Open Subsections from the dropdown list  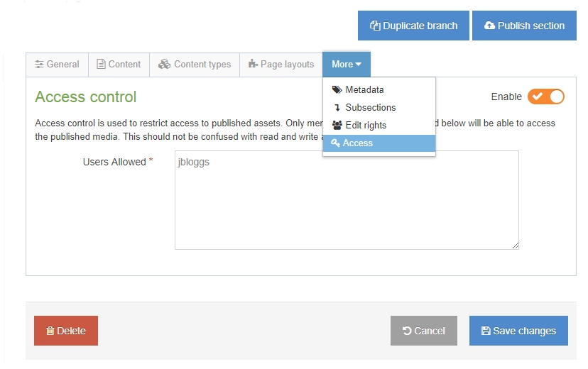pos(370,108)
